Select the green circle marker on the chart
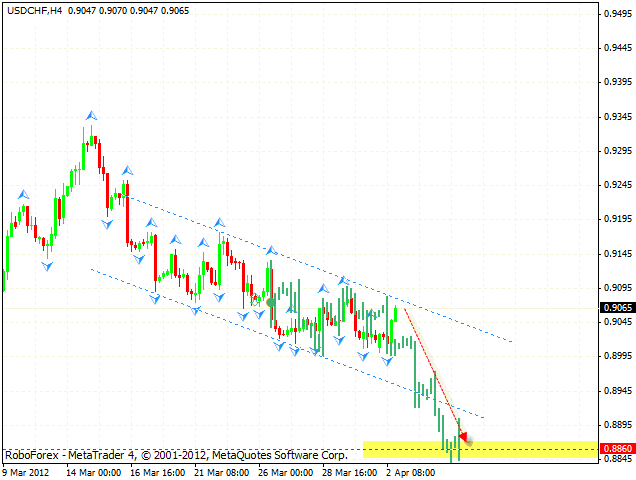The height and width of the screenshot is (480, 636). [271, 301]
